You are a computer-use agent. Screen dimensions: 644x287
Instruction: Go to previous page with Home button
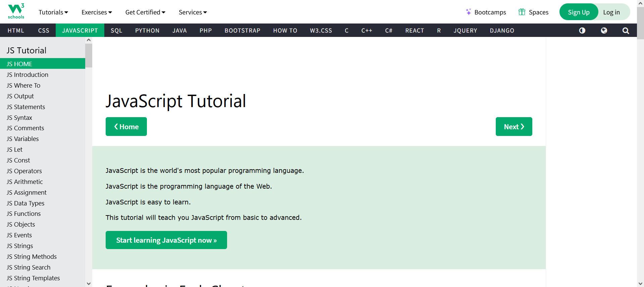coord(126,127)
